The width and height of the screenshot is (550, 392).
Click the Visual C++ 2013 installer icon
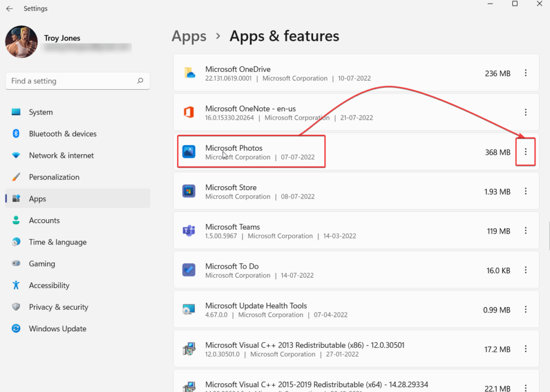pyautogui.click(x=189, y=349)
